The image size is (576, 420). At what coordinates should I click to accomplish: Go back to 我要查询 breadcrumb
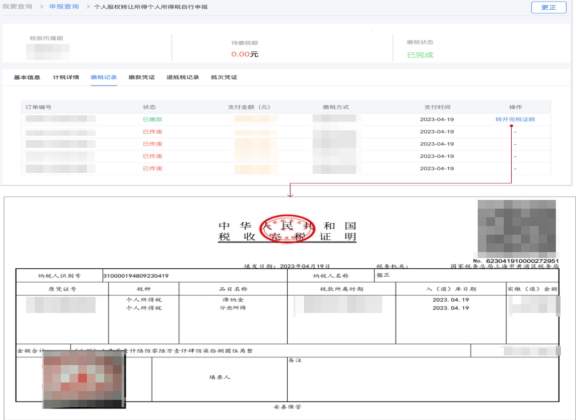17,7
